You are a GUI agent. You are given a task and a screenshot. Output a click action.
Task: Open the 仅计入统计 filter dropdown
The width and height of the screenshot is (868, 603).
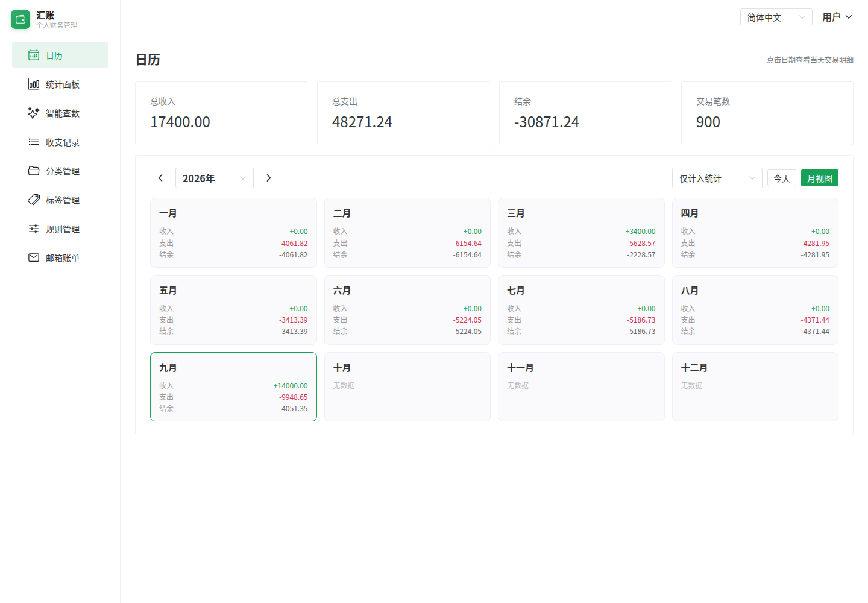tap(717, 178)
